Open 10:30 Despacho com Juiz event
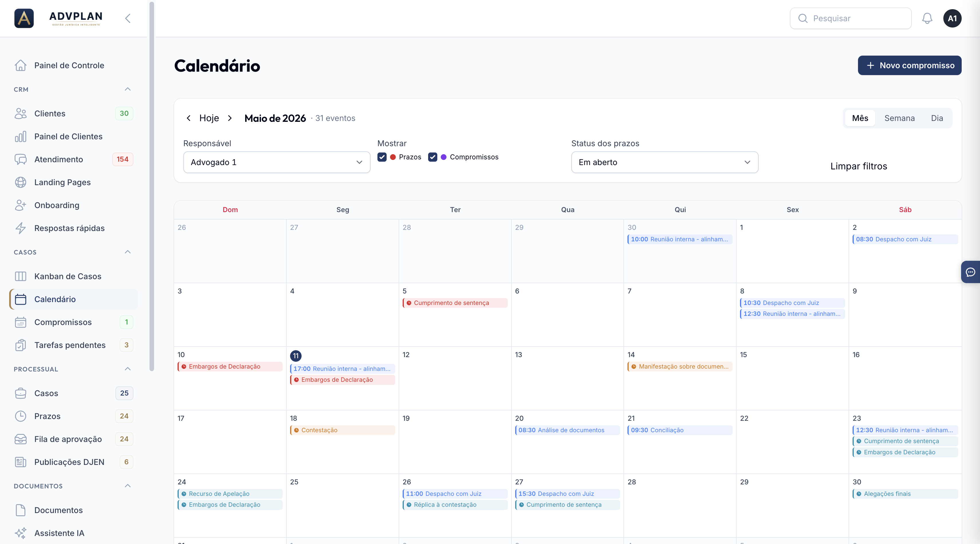980x544 pixels. tap(792, 303)
